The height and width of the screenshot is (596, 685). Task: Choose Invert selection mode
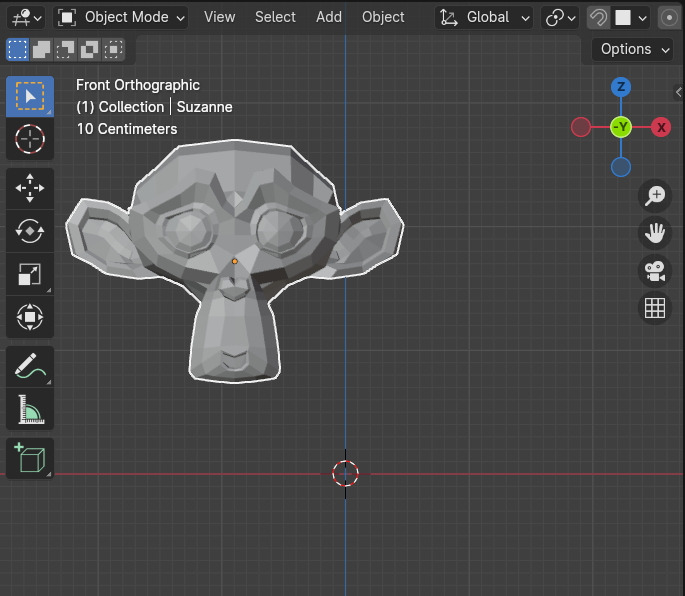pyautogui.click(x=90, y=49)
